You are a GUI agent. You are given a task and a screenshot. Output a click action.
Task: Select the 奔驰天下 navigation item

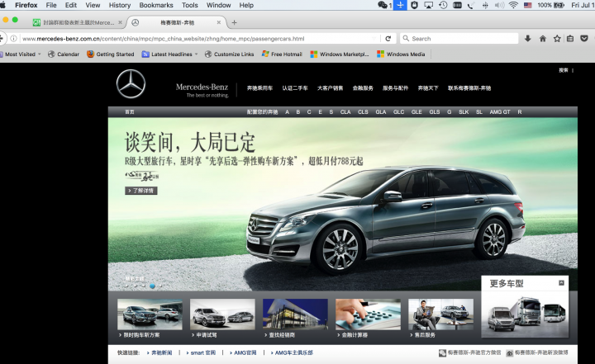428,88
